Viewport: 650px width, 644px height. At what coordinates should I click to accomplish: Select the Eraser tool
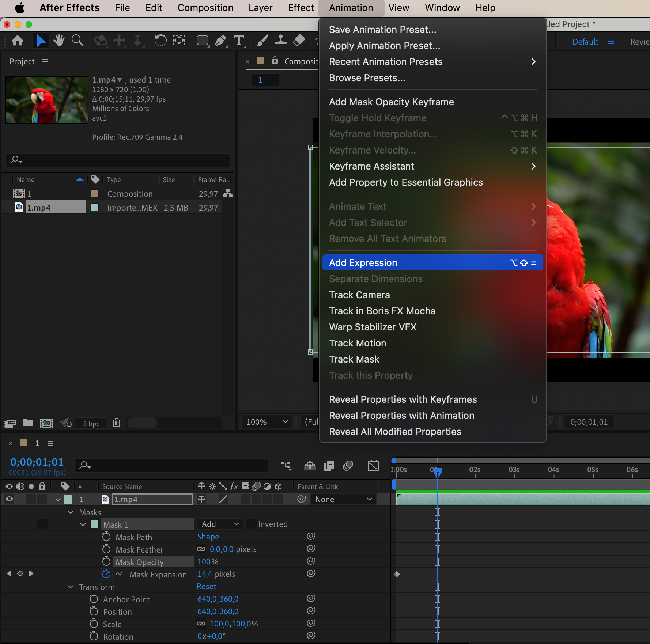pos(299,40)
